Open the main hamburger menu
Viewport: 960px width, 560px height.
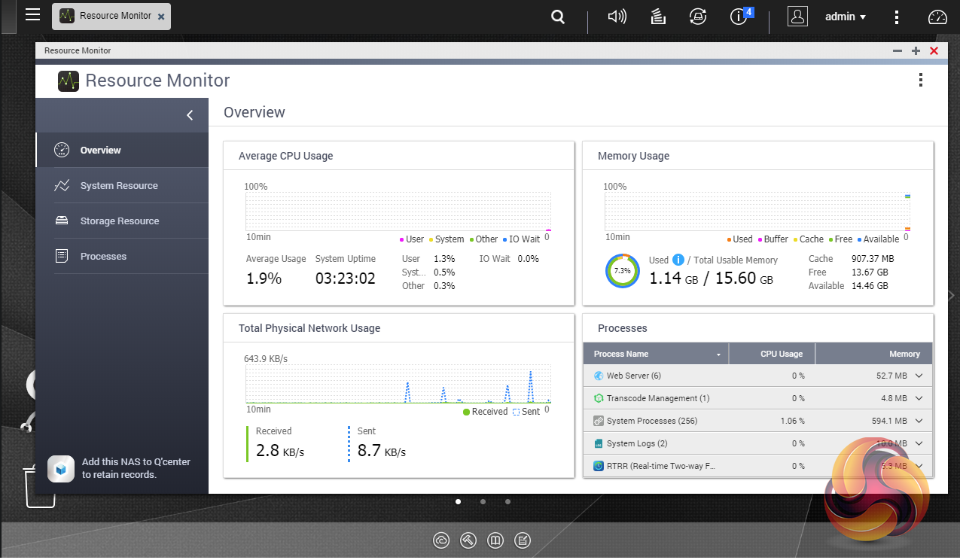[32, 14]
